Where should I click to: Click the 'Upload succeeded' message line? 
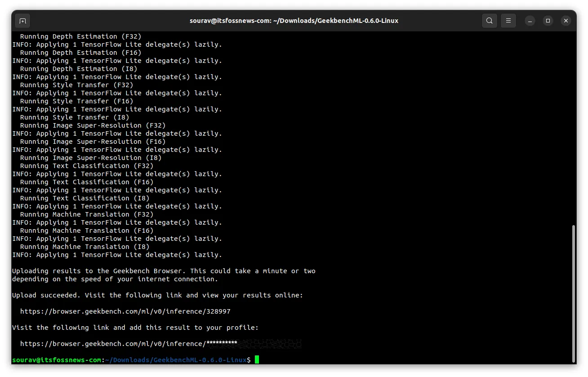pyautogui.click(x=158, y=295)
